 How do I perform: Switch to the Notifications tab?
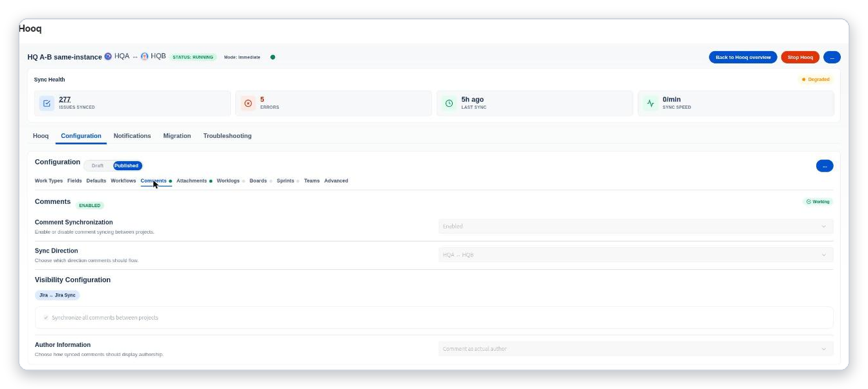(132, 136)
